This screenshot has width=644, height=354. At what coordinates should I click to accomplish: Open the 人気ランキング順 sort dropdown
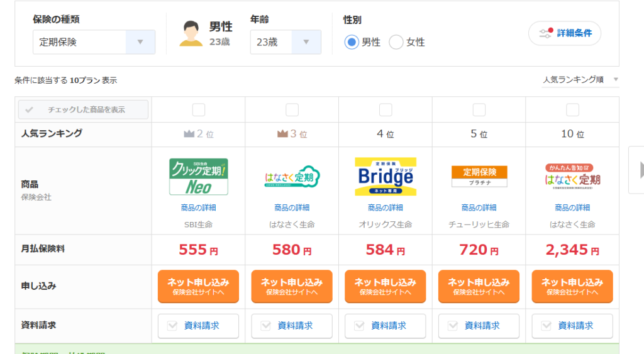[x=580, y=80]
